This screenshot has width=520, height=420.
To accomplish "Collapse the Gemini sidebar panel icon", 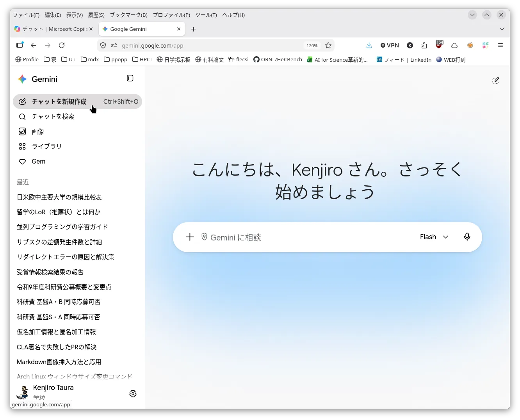I will click(130, 78).
